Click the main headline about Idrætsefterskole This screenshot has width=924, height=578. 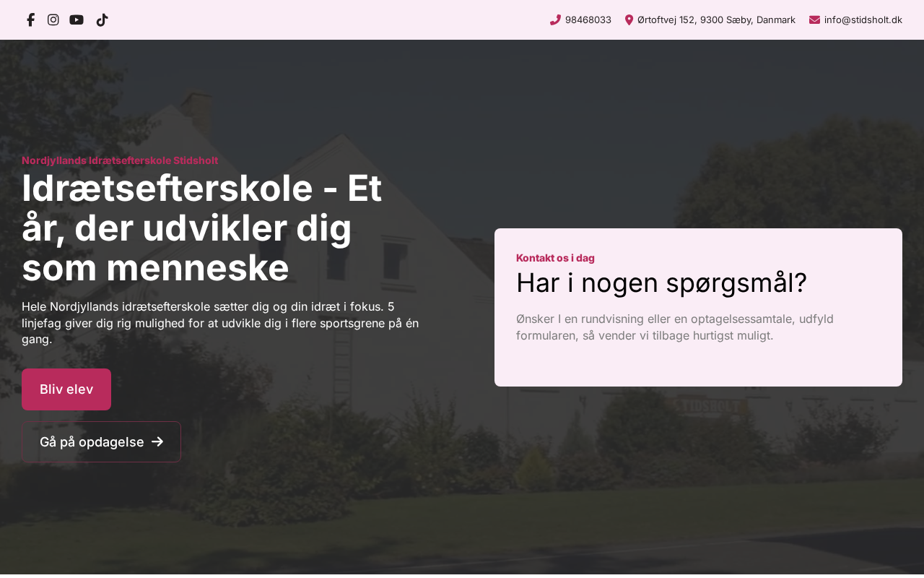pyautogui.click(x=202, y=228)
